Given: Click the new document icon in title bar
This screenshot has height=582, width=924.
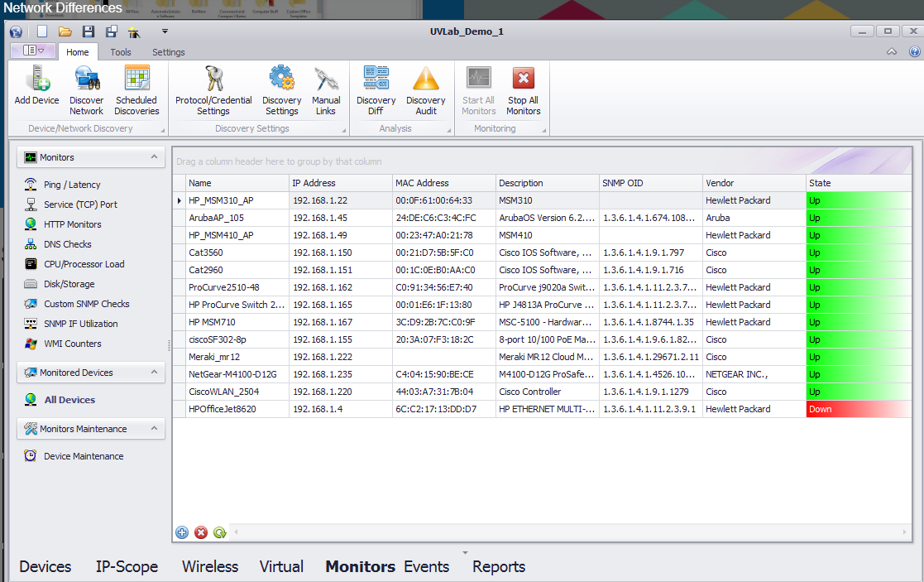Looking at the screenshot, I should click(x=42, y=31).
